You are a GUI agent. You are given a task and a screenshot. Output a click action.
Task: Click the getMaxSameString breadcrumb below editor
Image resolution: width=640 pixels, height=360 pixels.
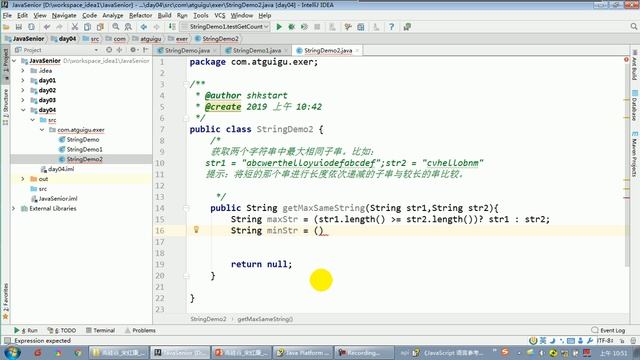265,319
